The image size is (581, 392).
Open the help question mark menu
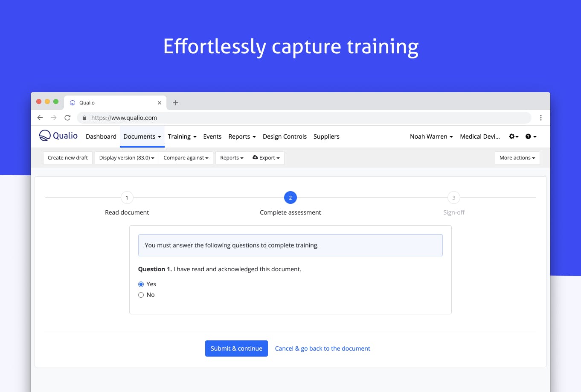pyautogui.click(x=529, y=136)
